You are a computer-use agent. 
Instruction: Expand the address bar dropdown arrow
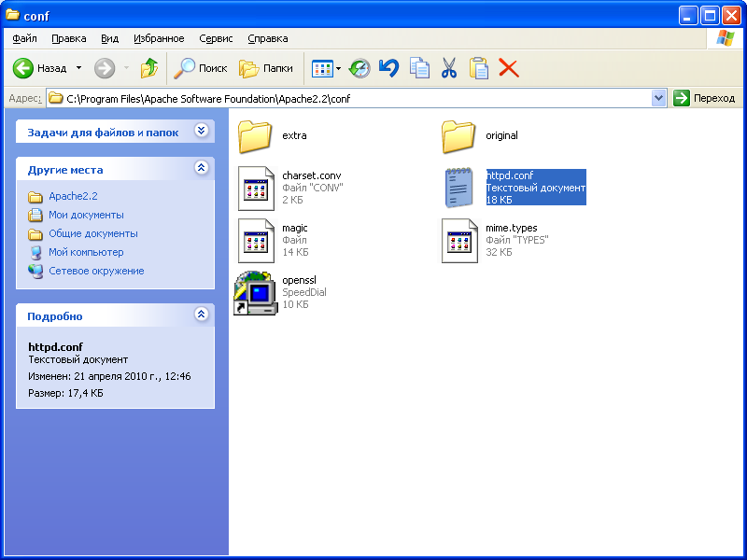coord(659,99)
